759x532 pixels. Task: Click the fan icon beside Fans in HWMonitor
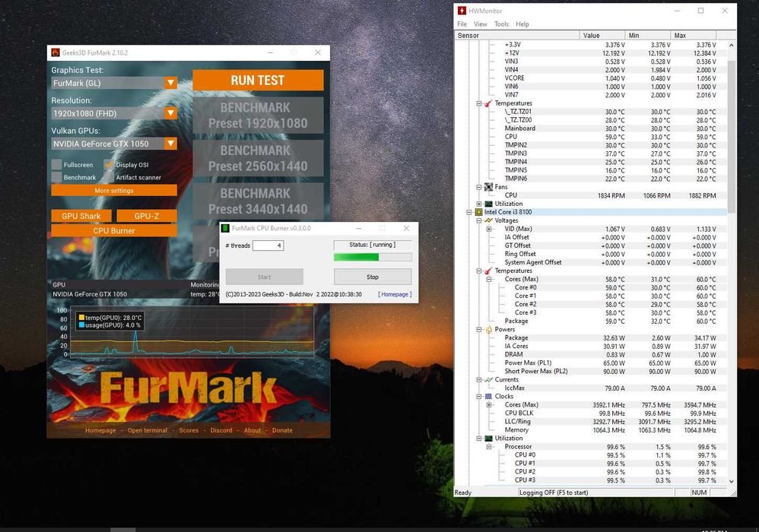click(x=488, y=187)
